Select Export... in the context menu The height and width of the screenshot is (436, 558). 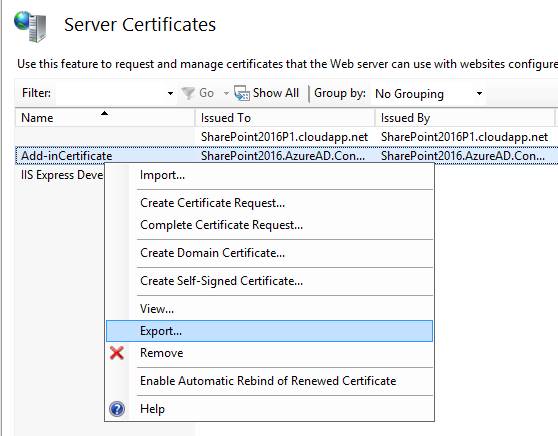269,331
